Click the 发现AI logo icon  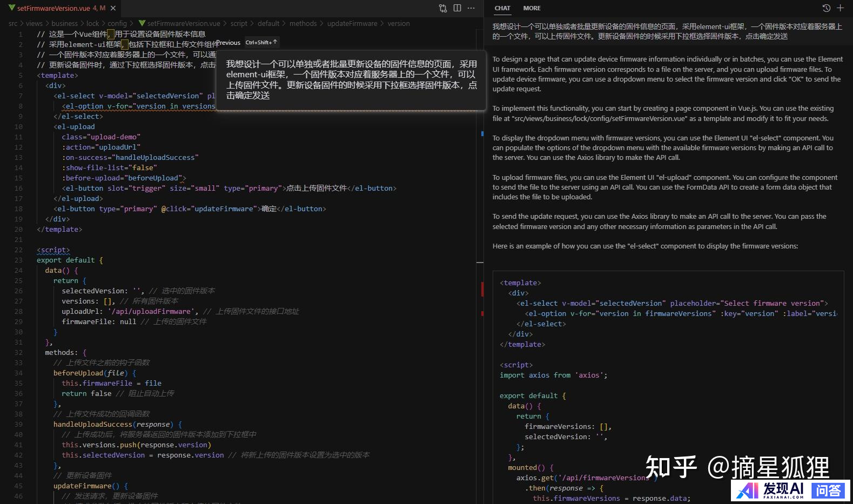click(748, 490)
